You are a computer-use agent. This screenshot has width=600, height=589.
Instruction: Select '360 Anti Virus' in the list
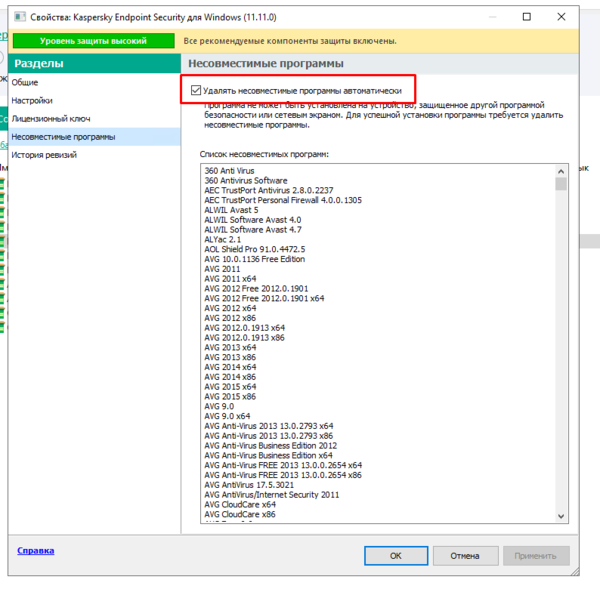[229, 171]
